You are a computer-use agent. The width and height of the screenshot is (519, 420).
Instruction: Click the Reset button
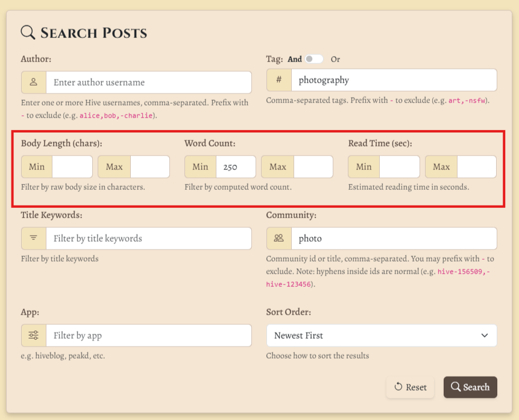pyautogui.click(x=410, y=387)
